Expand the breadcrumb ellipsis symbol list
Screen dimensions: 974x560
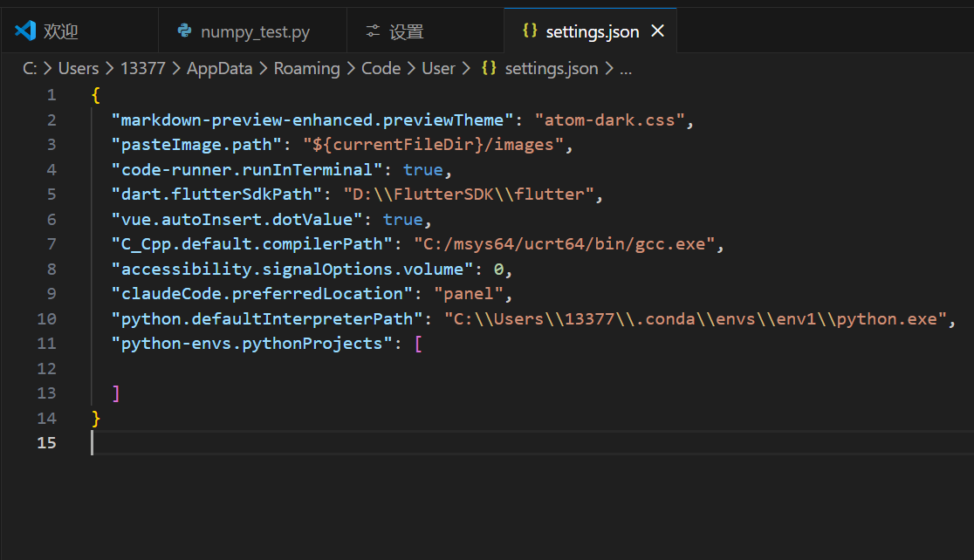[x=626, y=70]
